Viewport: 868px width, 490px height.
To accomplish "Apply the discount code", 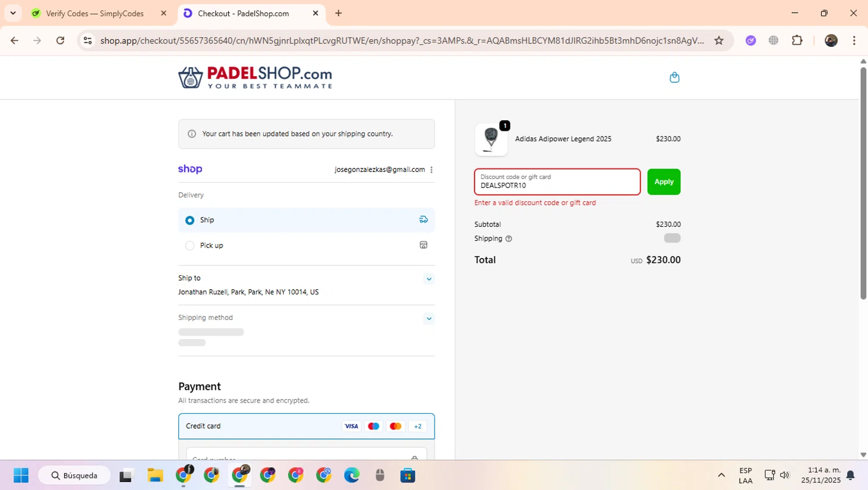I will (664, 182).
